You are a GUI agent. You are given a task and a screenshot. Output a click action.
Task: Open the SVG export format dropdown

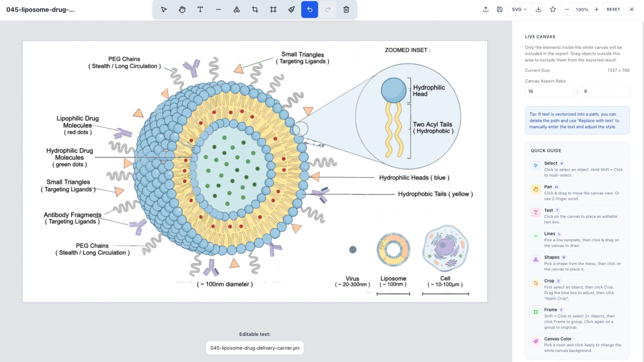(x=519, y=9)
